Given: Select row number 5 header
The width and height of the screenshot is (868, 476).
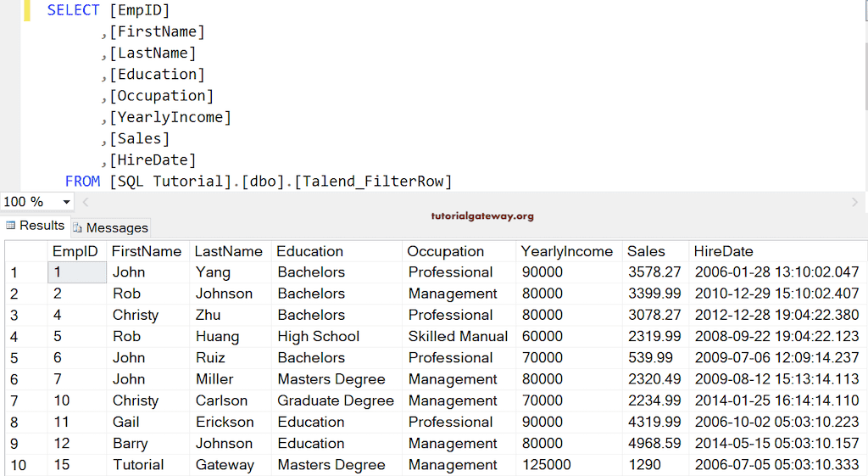Looking at the screenshot, I should [26, 358].
